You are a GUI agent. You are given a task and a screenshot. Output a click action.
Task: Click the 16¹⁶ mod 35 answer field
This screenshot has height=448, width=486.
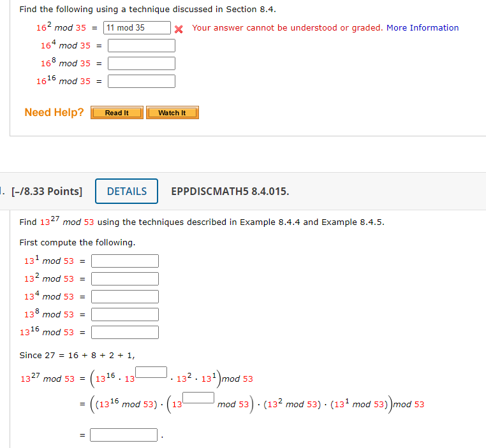tap(142, 81)
